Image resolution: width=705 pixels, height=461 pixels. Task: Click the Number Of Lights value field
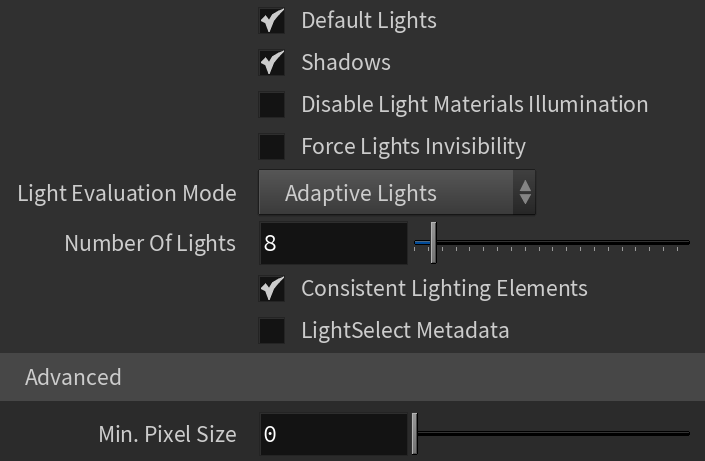point(332,243)
